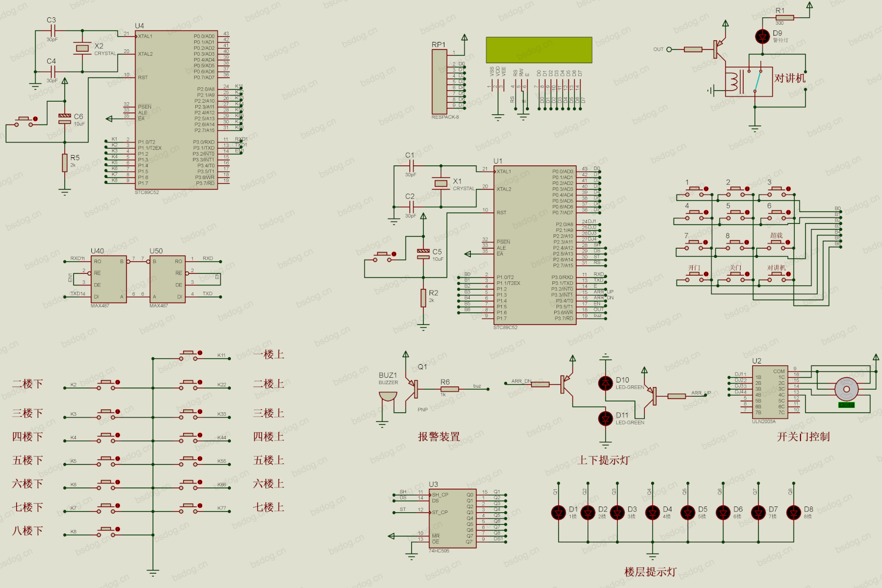Select the RP1 RESPACK-8 resistor pack
The height and width of the screenshot is (588, 882).
439,82
